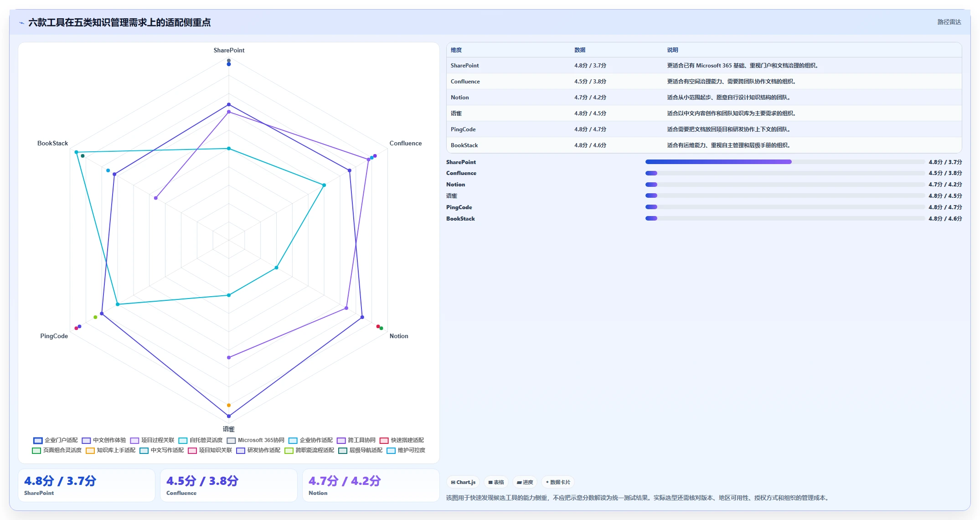Viewport: 980px width, 520px height.
Task: Click the 路径雷达 label in the header
Action: (949, 22)
